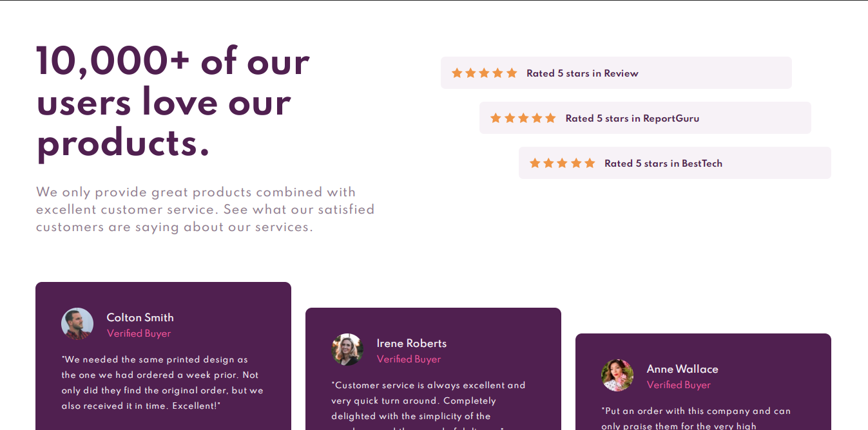Click Verified Buyer under Colton Smith

139,333
